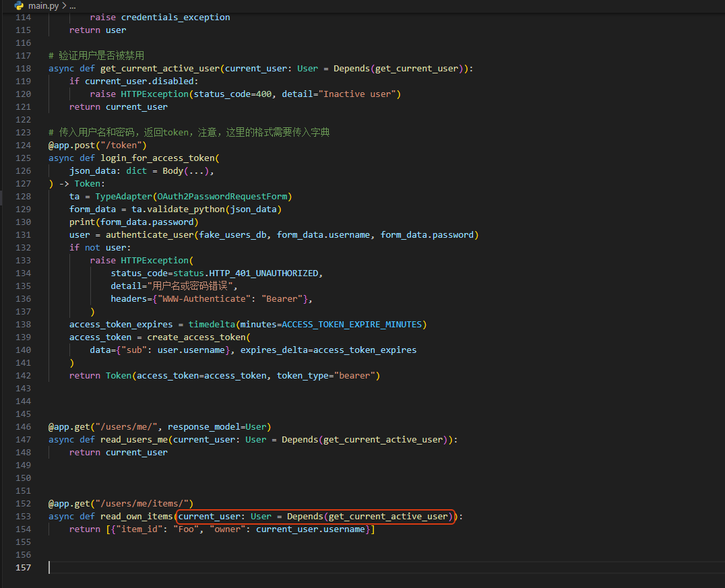Click the create_access_token call on line 139

click(196, 337)
